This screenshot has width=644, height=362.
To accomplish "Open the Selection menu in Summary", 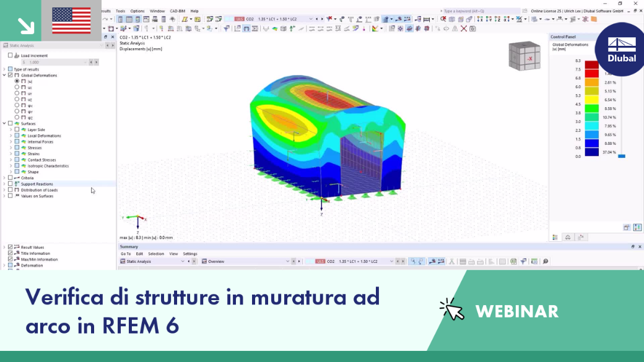I will pyautogui.click(x=156, y=254).
